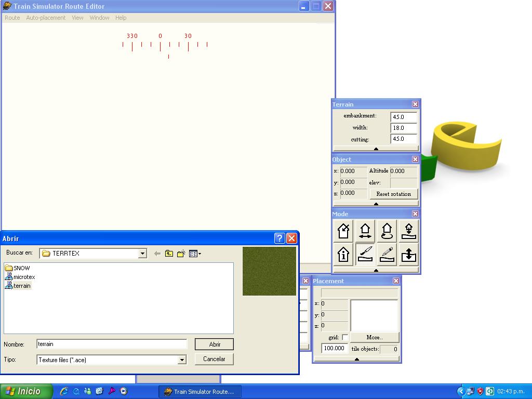Select the object info mode icon
The height and width of the screenshot is (399, 532).
343,255
